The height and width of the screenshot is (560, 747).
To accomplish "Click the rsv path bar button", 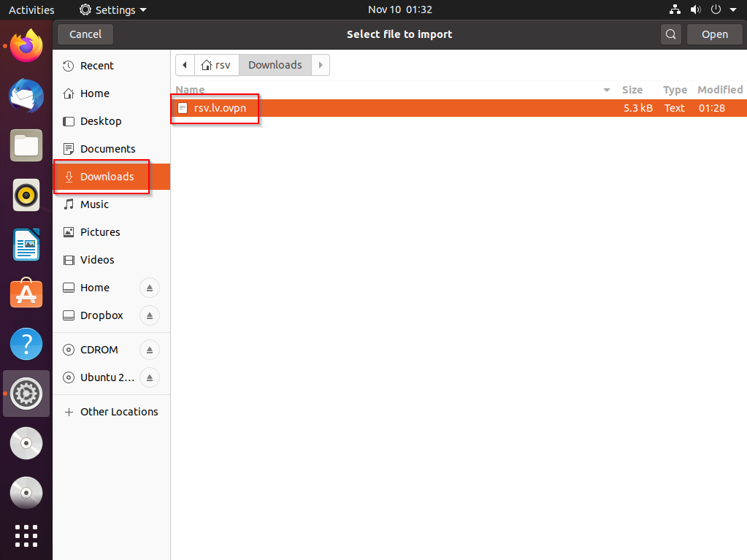I will click(216, 65).
